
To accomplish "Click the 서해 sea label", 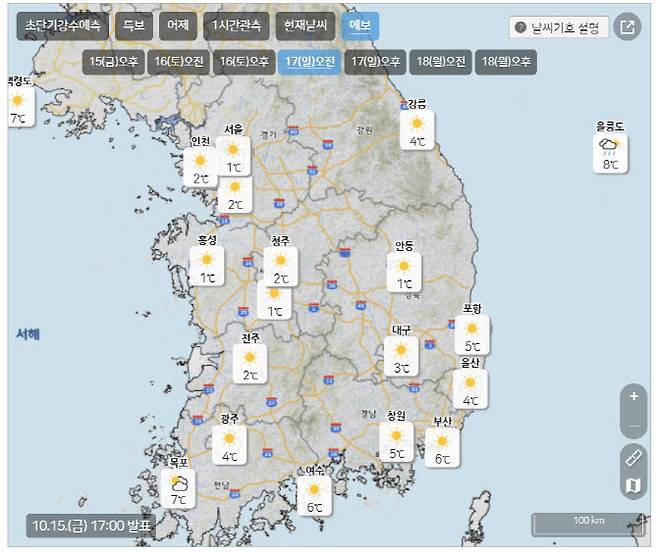I will 28,334.
